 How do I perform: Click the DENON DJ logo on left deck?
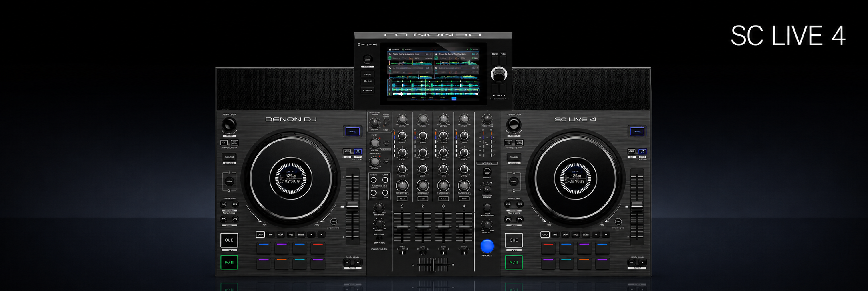pyautogui.click(x=291, y=119)
